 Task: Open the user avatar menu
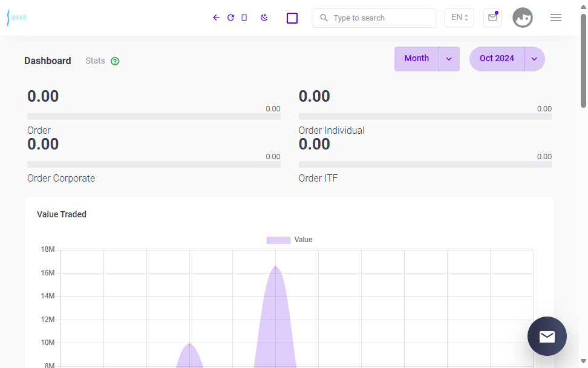523,18
